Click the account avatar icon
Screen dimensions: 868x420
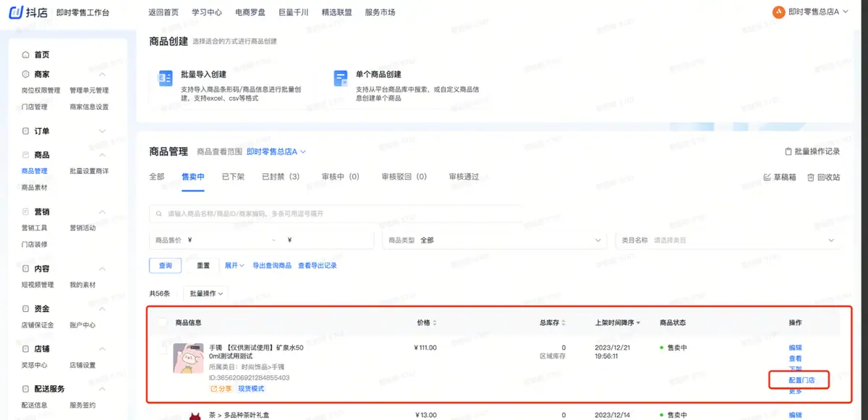click(779, 12)
